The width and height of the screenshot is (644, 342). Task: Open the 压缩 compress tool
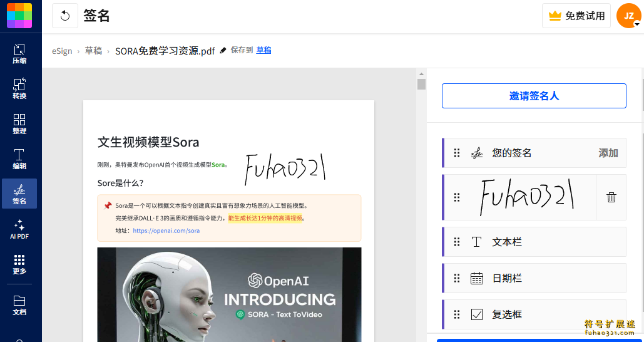click(19, 54)
